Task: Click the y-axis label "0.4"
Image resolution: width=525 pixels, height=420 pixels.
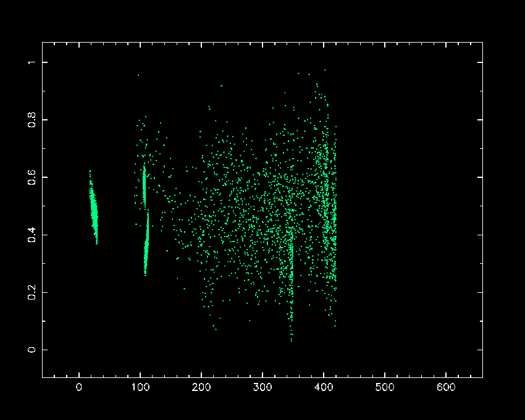Action: pyautogui.click(x=31, y=235)
